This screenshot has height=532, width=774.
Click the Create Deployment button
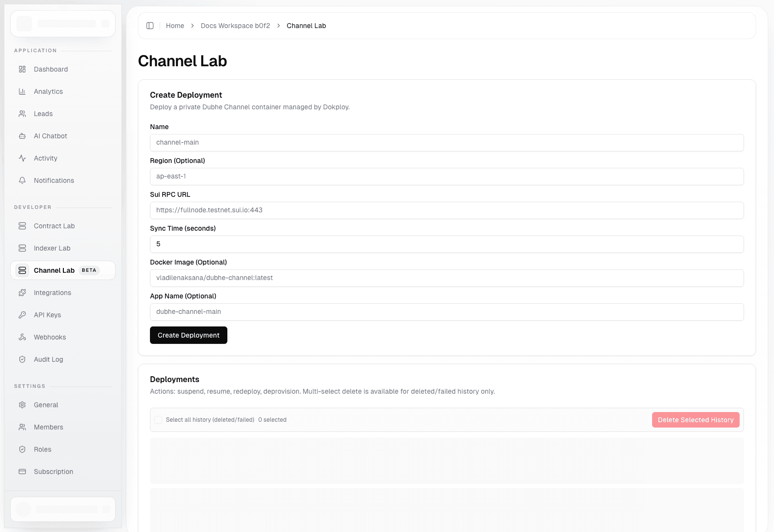(188, 335)
